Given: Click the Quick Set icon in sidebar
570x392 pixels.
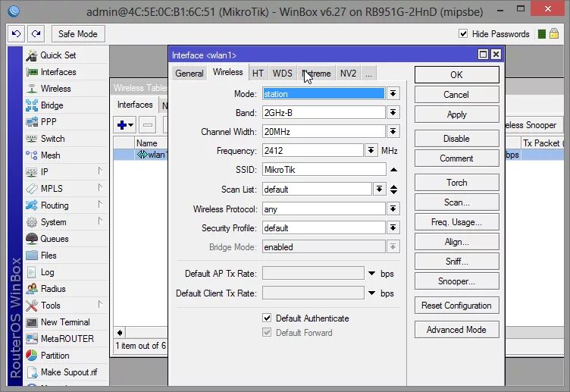Looking at the screenshot, I should [x=32, y=55].
